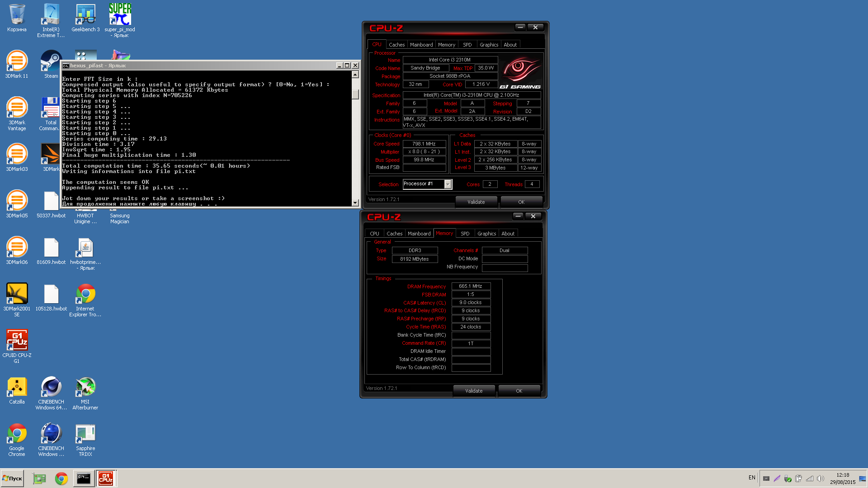Open Geekbench 3 desktop shortcut
The height and width of the screenshot is (488, 868).
(x=85, y=18)
